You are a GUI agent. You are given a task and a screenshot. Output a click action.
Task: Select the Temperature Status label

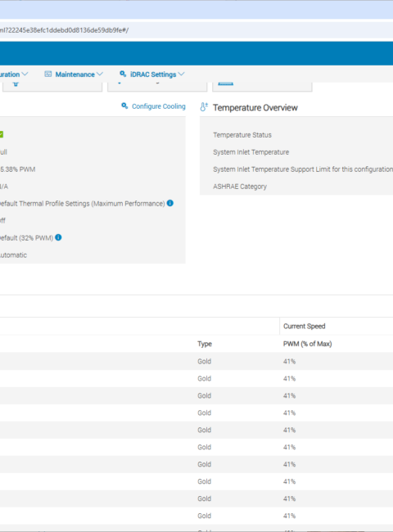click(x=242, y=135)
